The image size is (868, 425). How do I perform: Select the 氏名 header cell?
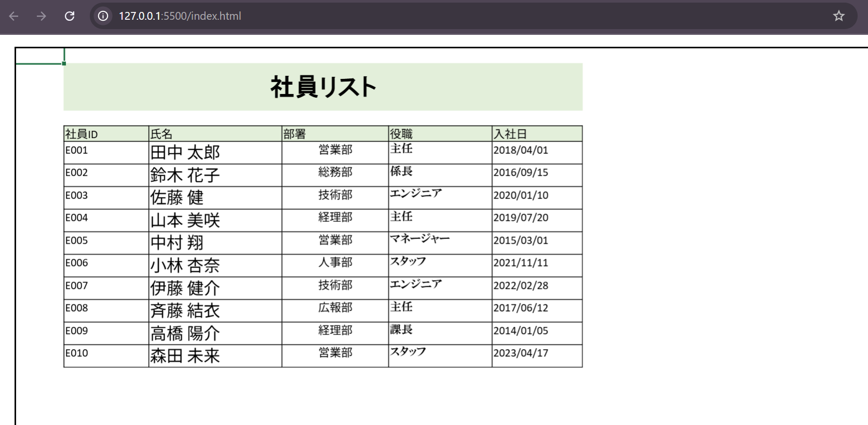215,134
